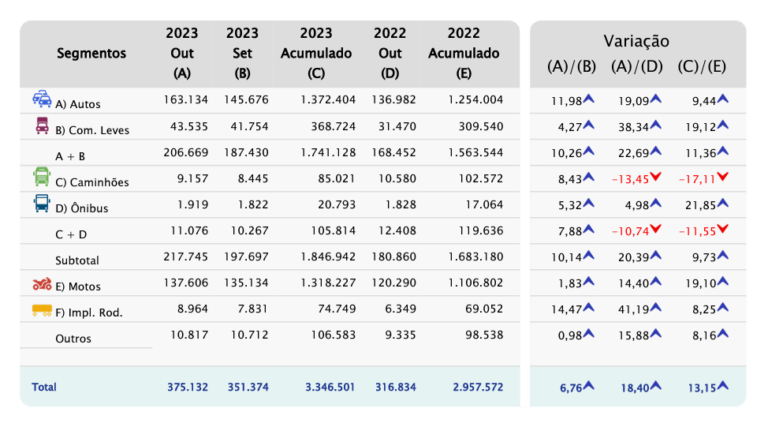Click the green truck icon for Caminhões
Image resolution: width=768 pixels, height=427 pixels.
click(x=42, y=177)
